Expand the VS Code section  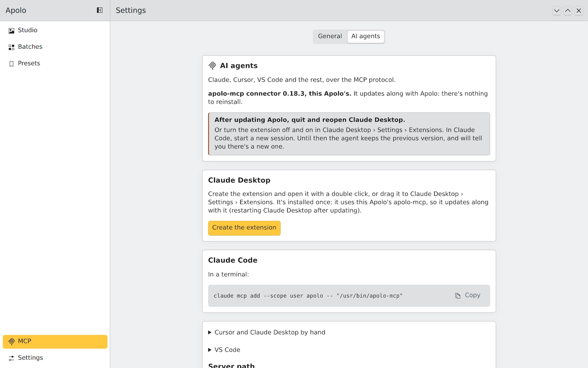[224, 350]
